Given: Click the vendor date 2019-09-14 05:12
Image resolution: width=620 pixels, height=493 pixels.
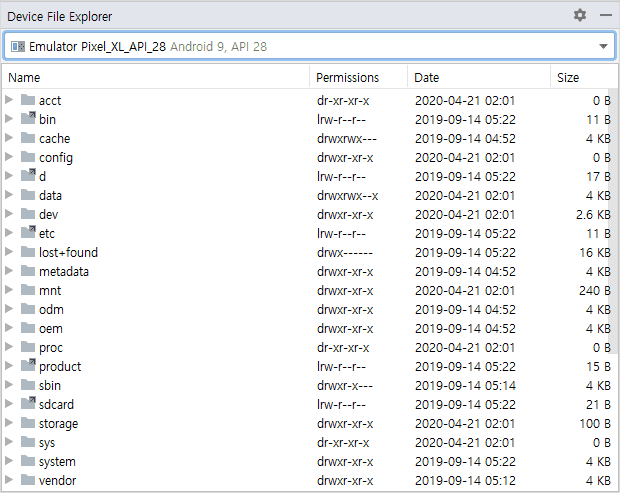Looking at the screenshot, I should pos(465,480).
